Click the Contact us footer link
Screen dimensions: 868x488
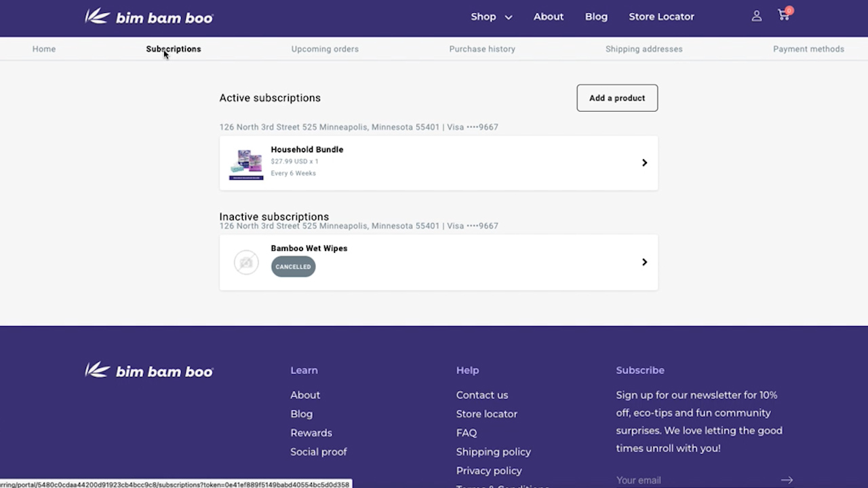coord(482,395)
